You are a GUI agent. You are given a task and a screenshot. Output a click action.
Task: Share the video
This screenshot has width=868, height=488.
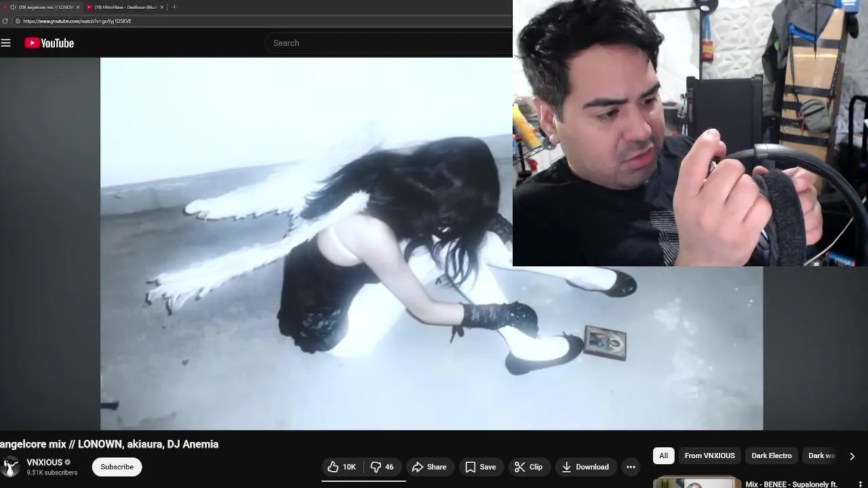[x=429, y=467]
